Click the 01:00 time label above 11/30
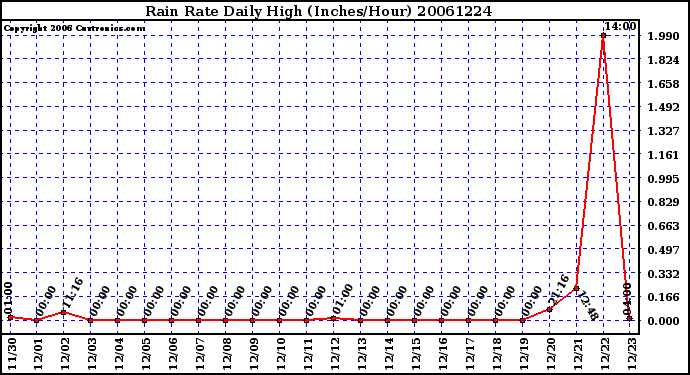Screen dimensions: 690x375 pos(8,298)
